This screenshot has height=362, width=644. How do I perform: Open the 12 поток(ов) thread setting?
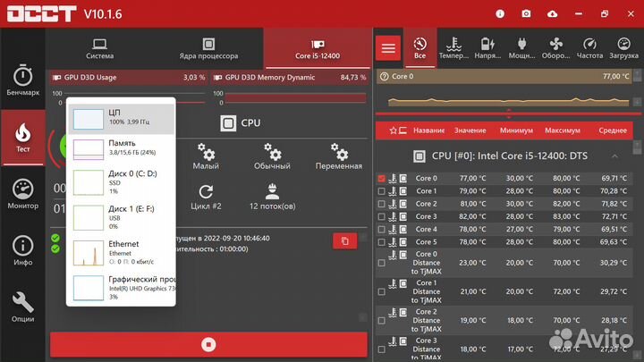pos(272,198)
